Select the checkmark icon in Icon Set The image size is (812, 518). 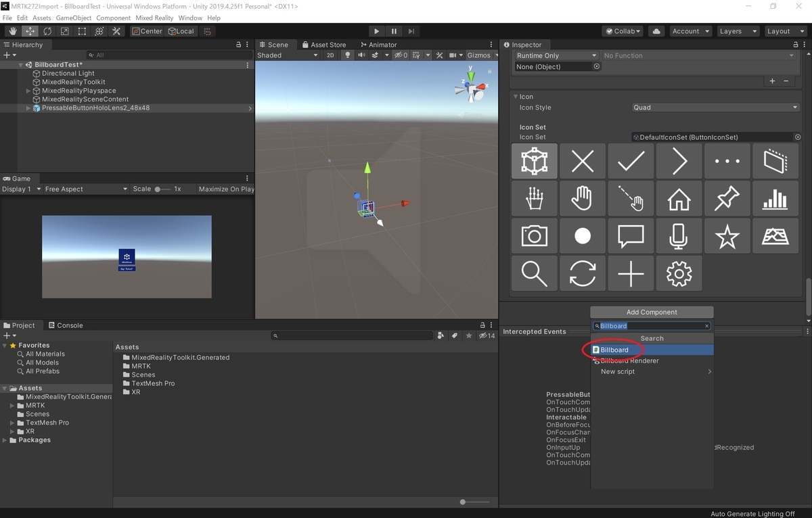click(631, 161)
